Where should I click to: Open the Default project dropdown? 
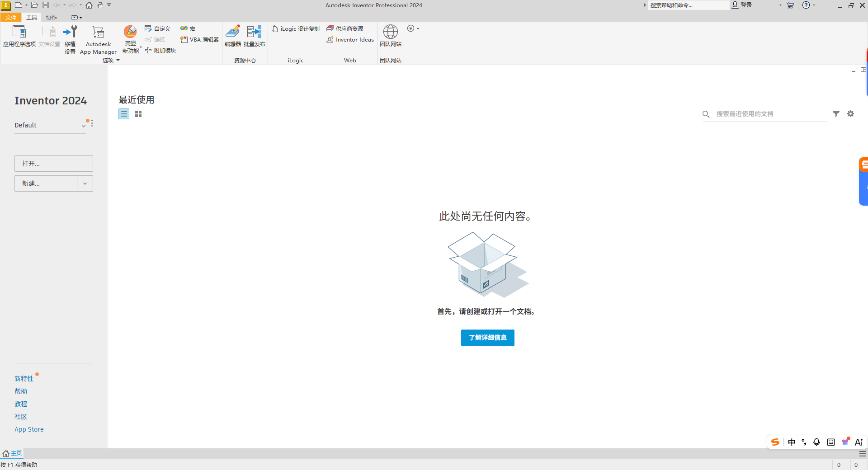click(83, 125)
